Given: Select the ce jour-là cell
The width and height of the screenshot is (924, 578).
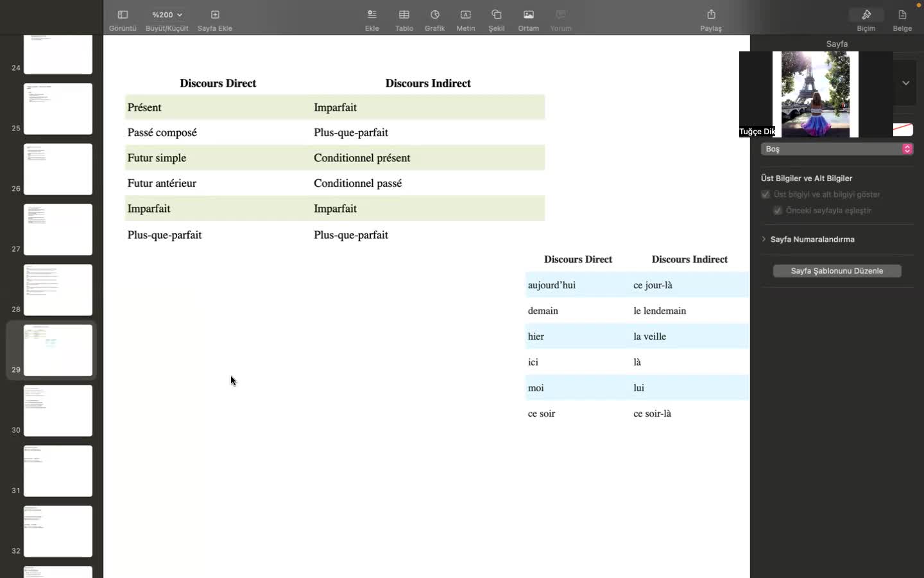Looking at the screenshot, I should (690, 285).
